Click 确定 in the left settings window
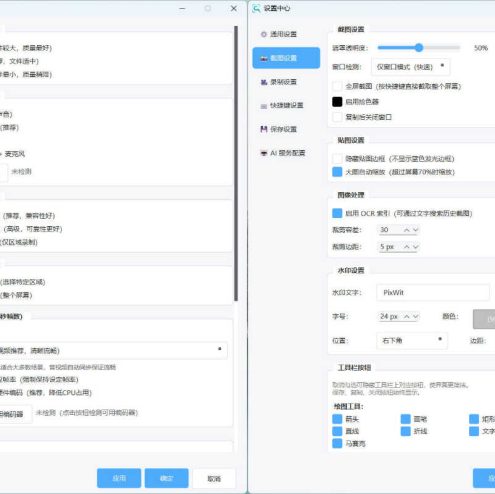The image size is (495, 494). (167, 478)
